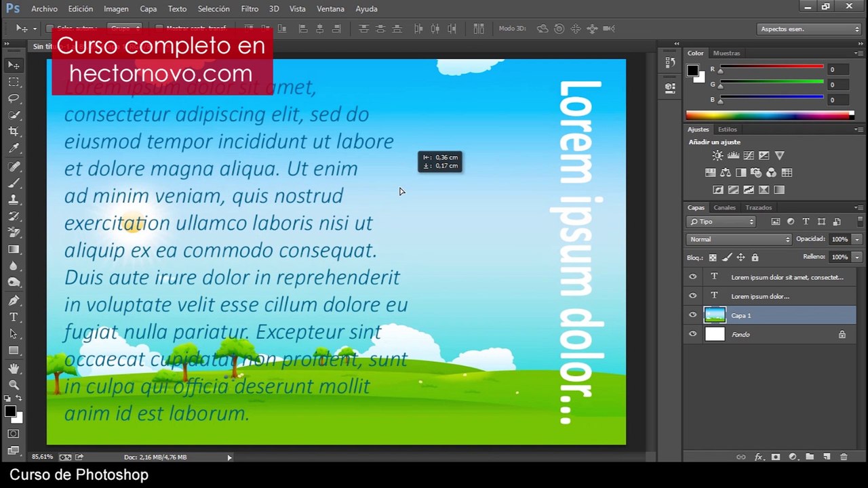The width and height of the screenshot is (868, 488).
Task: Switch to the Muestras tab
Action: [726, 53]
